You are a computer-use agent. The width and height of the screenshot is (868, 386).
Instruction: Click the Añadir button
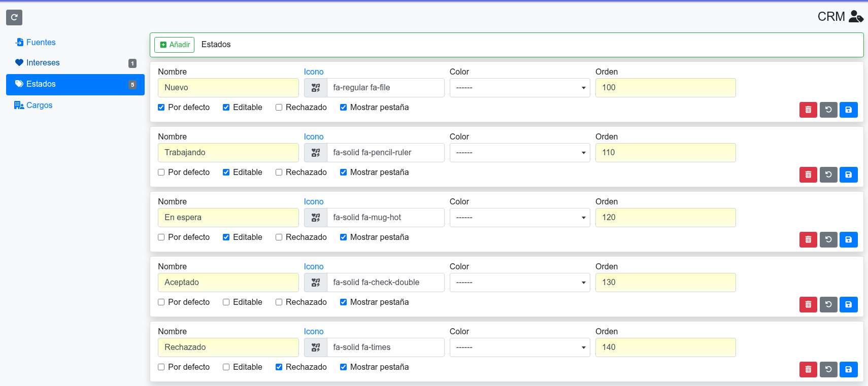[175, 45]
